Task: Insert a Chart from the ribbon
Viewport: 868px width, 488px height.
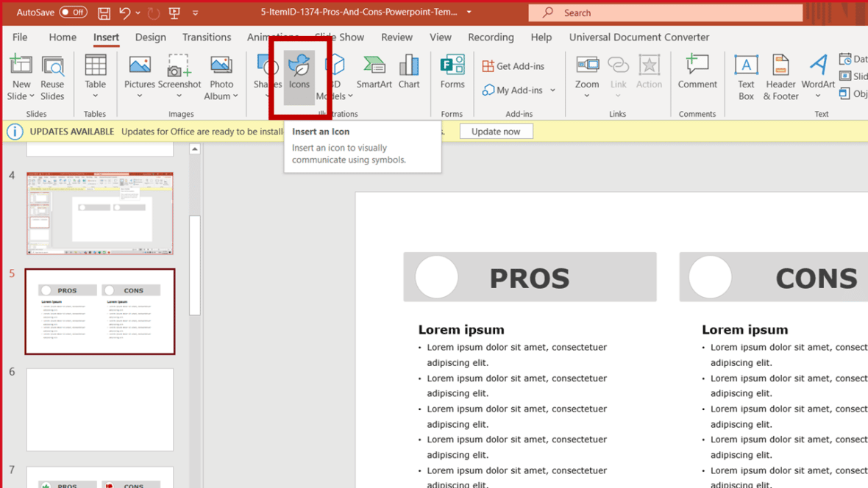Action: click(409, 73)
